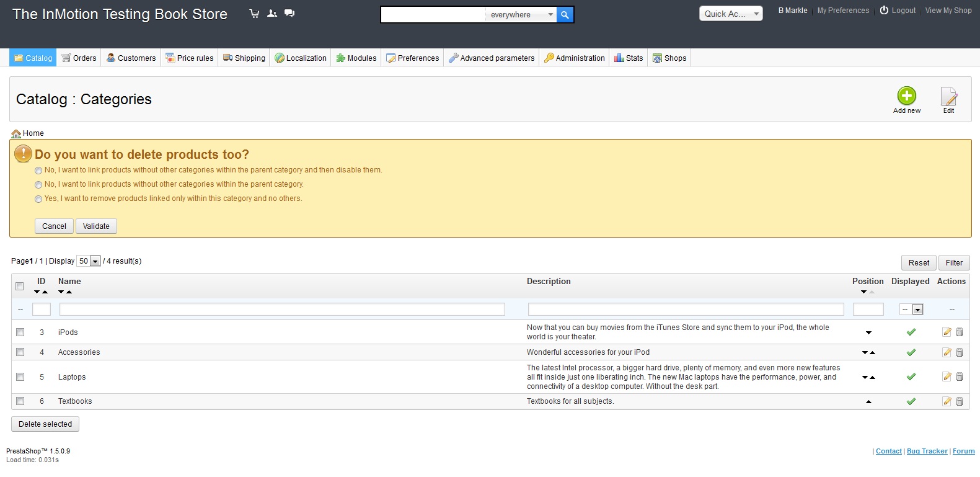Check the iPods row checkbox
The image size is (980, 477).
20,332
